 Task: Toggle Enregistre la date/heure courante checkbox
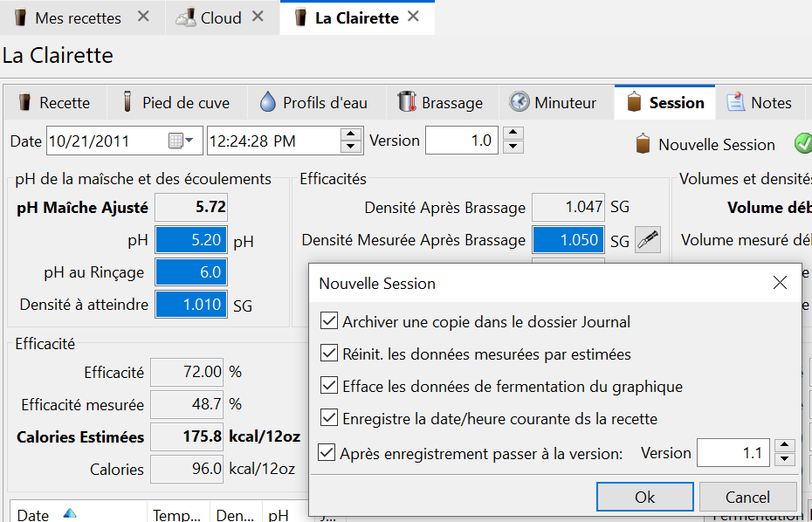tap(328, 418)
